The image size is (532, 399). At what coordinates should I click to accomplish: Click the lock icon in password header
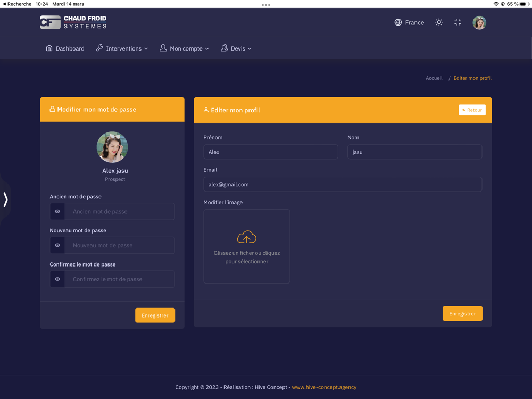(52, 109)
